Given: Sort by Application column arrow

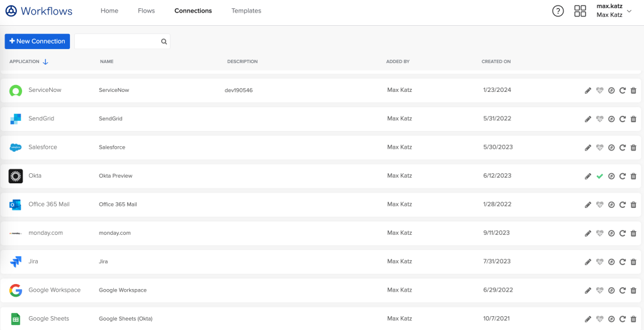Looking at the screenshot, I should click(x=45, y=62).
